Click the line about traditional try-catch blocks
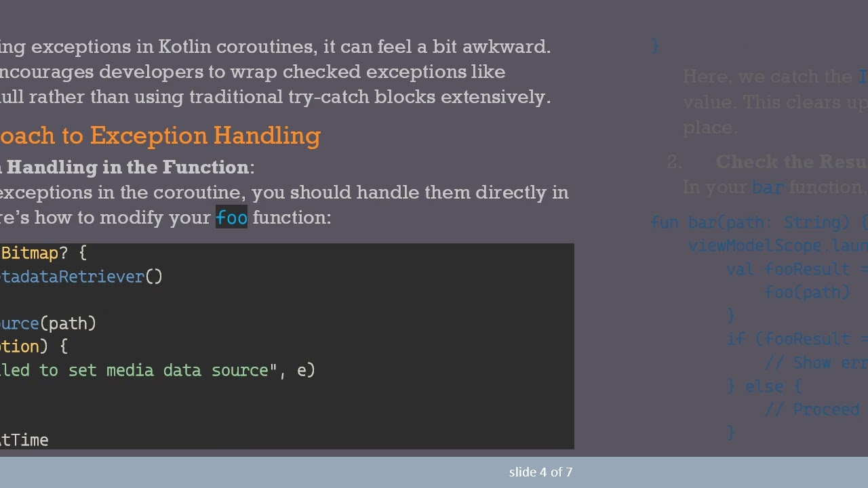The image size is (868, 488). pyautogui.click(x=275, y=97)
